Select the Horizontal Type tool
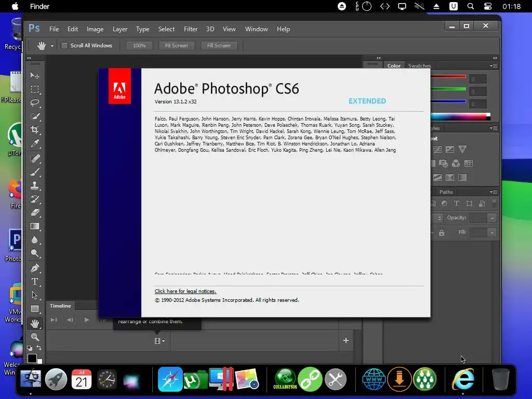532x399 pixels. tap(35, 282)
